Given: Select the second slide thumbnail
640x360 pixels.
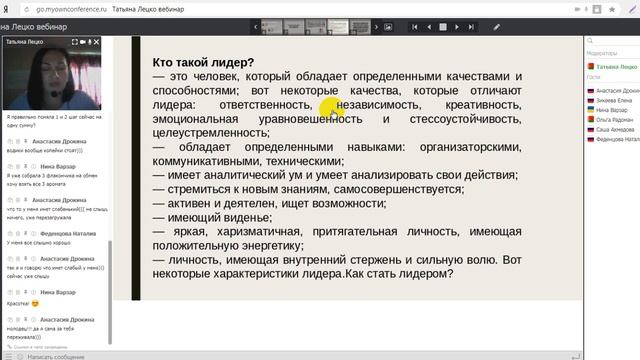Looking at the screenshot, I should pyautogui.click(x=293, y=27).
